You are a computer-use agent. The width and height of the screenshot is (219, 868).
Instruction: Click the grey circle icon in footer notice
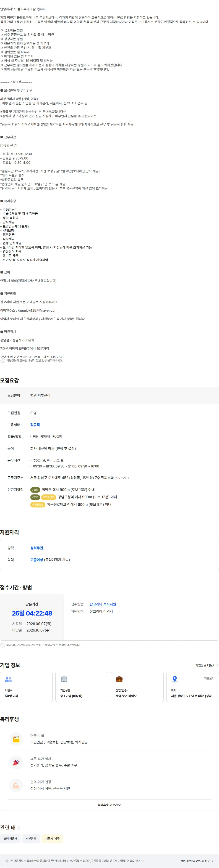coord(7,861)
